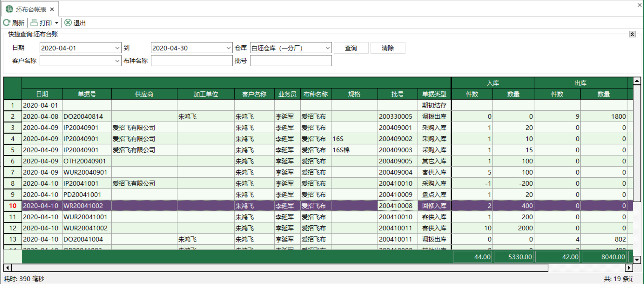Select row with 单据号 DO20040814
Viewport: 644px width, 284px height.
pos(318,117)
